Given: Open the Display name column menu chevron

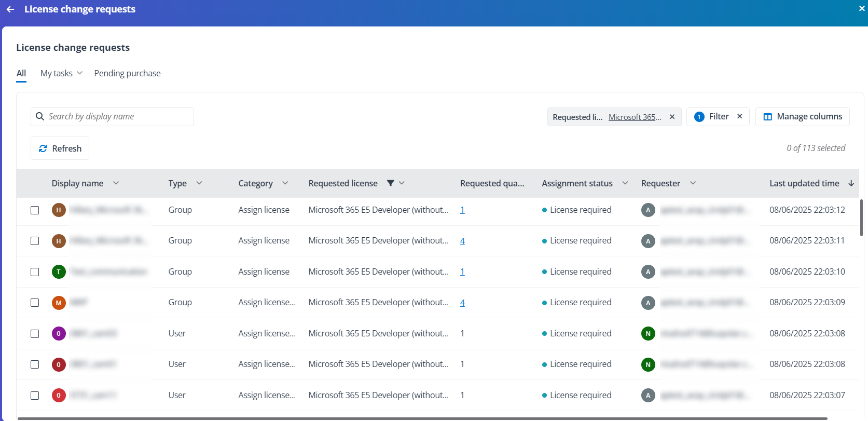Looking at the screenshot, I should pos(116,183).
